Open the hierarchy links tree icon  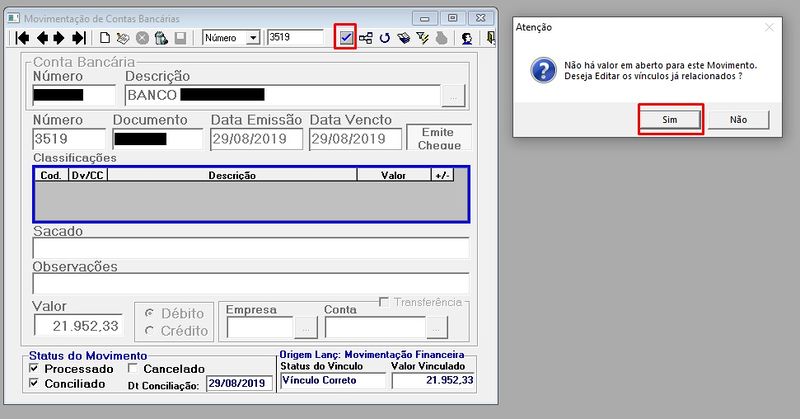365,38
